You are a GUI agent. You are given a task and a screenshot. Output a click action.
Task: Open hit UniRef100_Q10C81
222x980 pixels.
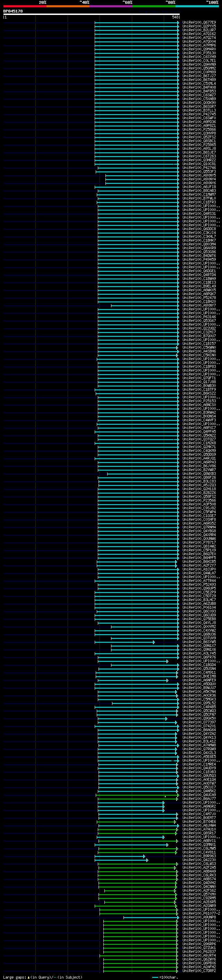199,164
